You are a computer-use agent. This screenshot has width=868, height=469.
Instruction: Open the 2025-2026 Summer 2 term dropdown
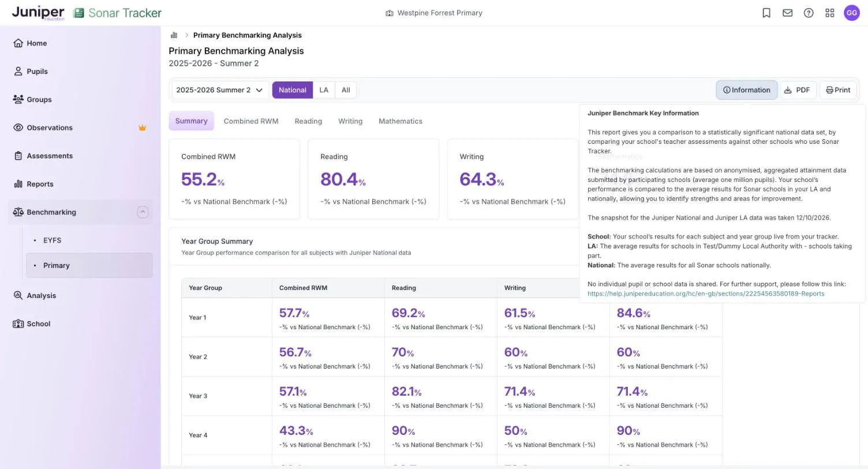(x=220, y=90)
